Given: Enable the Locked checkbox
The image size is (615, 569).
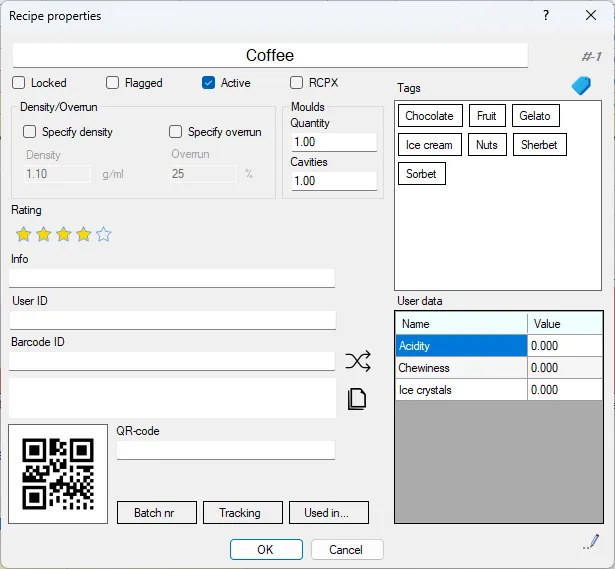Looking at the screenshot, I should coord(18,83).
